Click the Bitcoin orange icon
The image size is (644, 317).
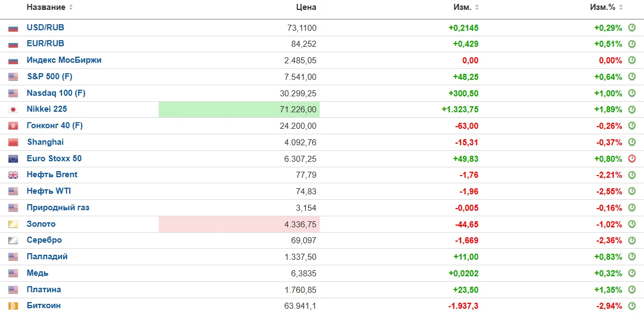tap(13, 306)
